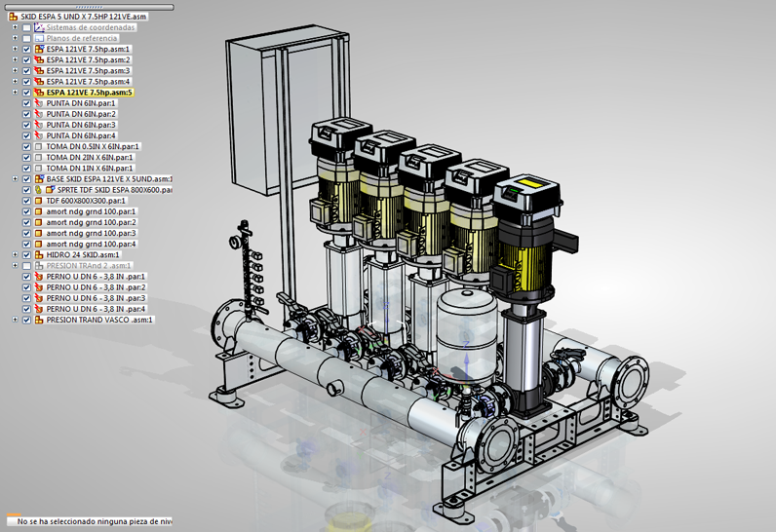Click the part icon of TDF 600X800X300.par:1

pyautogui.click(x=39, y=201)
